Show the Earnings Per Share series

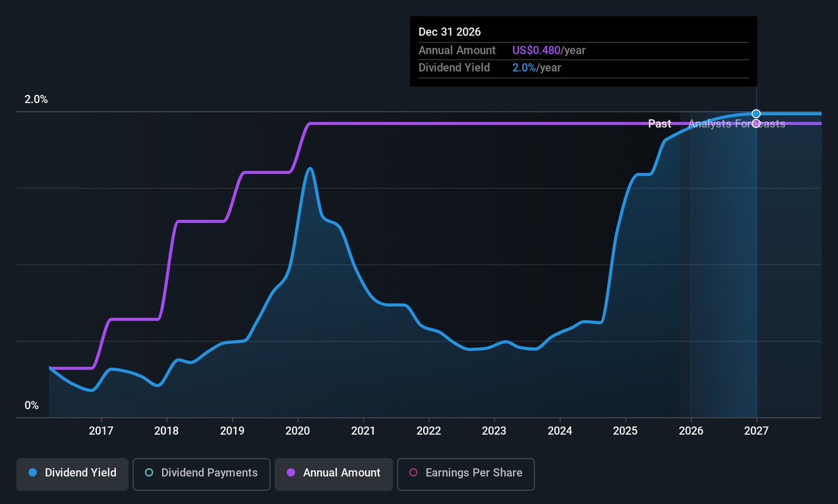point(466,473)
